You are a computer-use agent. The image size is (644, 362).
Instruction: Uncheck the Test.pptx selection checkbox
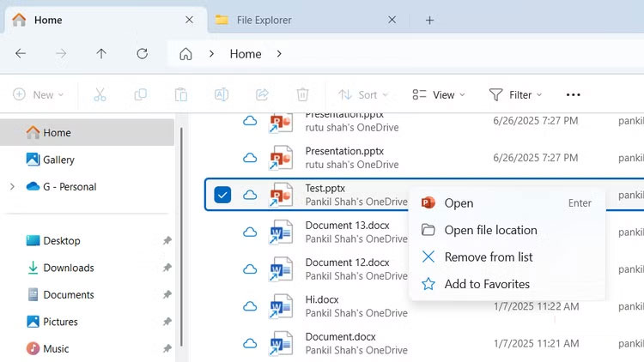coord(222,195)
